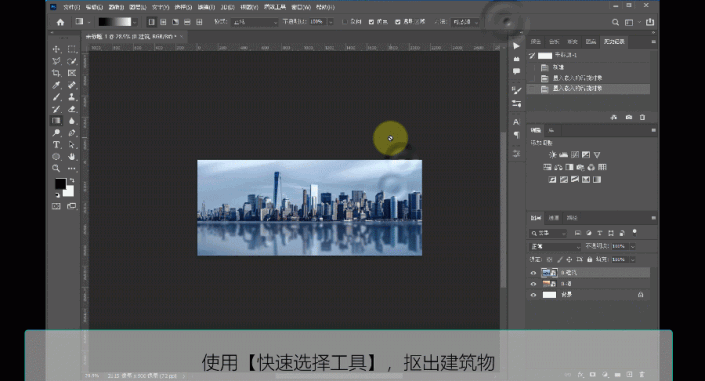The height and width of the screenshot is (381, 705).
Task: Open the Character panel 'A' icon
Action: pyautogui.click(x=516, y=122)
